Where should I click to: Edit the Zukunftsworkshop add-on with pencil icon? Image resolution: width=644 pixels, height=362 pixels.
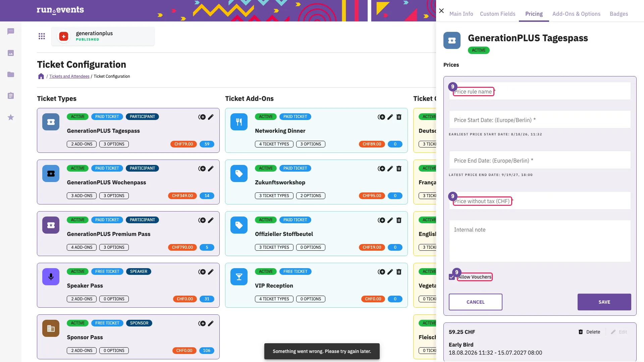(x=390, y=169)
